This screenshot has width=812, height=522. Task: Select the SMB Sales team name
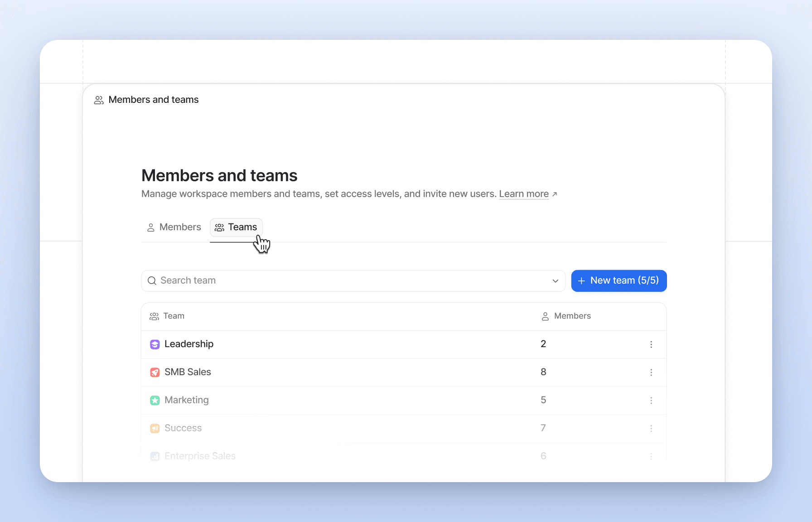coord(188,372)
